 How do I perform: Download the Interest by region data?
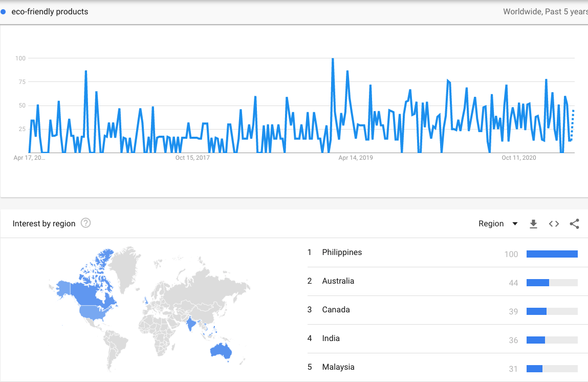tap(533, 224)
